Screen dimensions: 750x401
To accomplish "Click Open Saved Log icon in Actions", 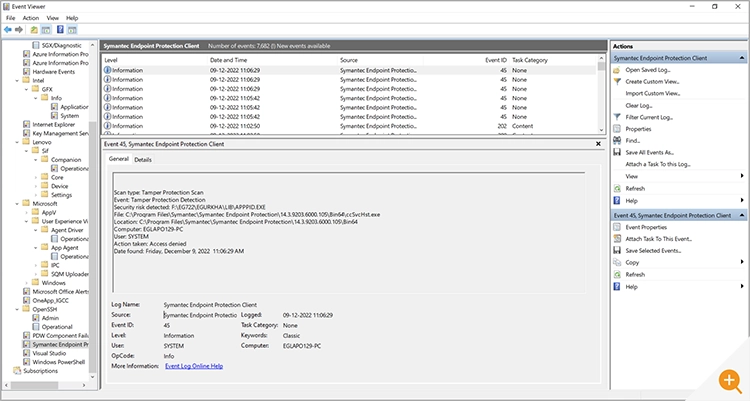I will pyautogui.click(x=617, y=70).
